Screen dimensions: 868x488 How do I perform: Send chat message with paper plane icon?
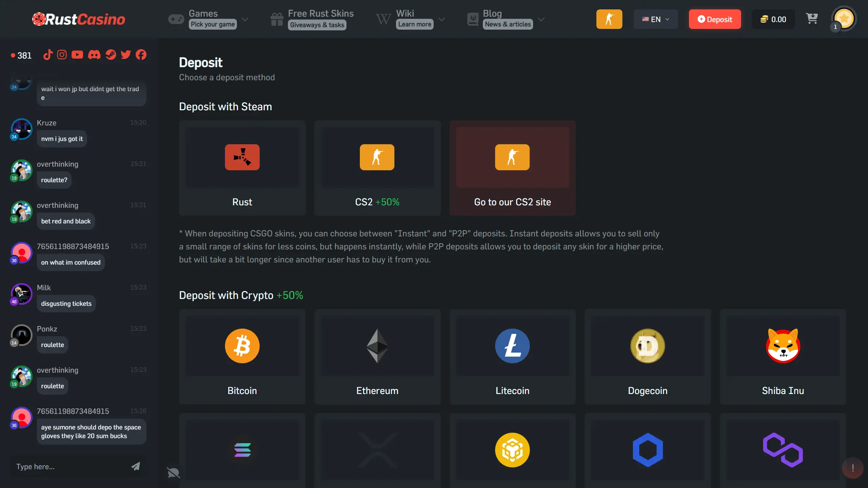coord(136,466)
